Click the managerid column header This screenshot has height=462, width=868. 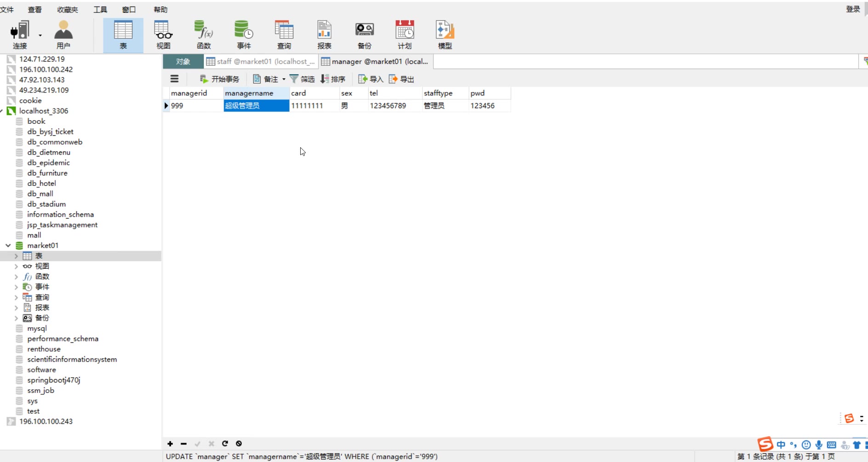pyautogui.click(x=196, y=93)
